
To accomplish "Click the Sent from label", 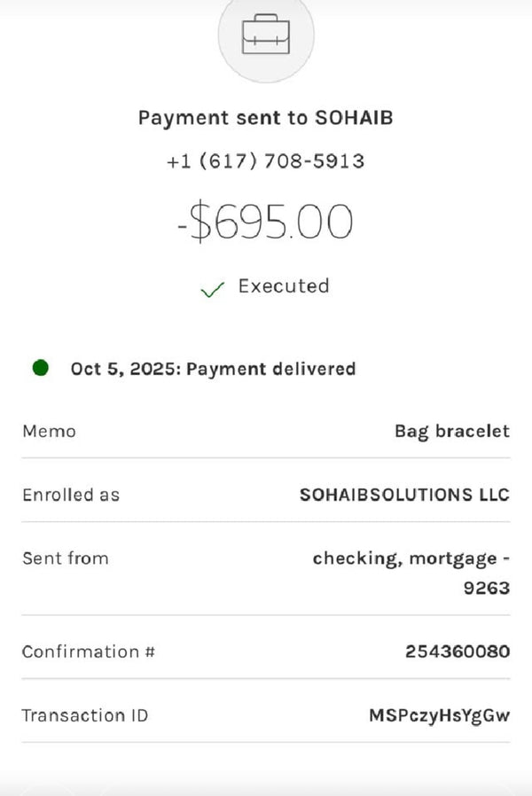I will 66,558.
